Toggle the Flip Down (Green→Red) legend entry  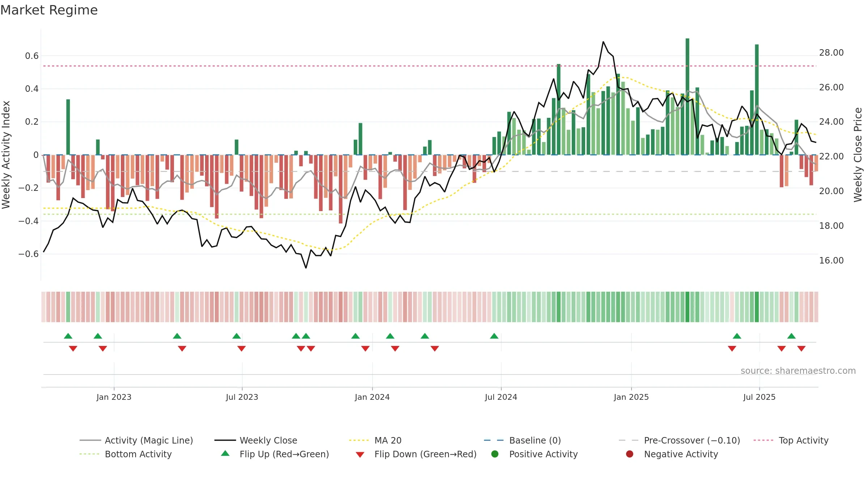(416, 454)
